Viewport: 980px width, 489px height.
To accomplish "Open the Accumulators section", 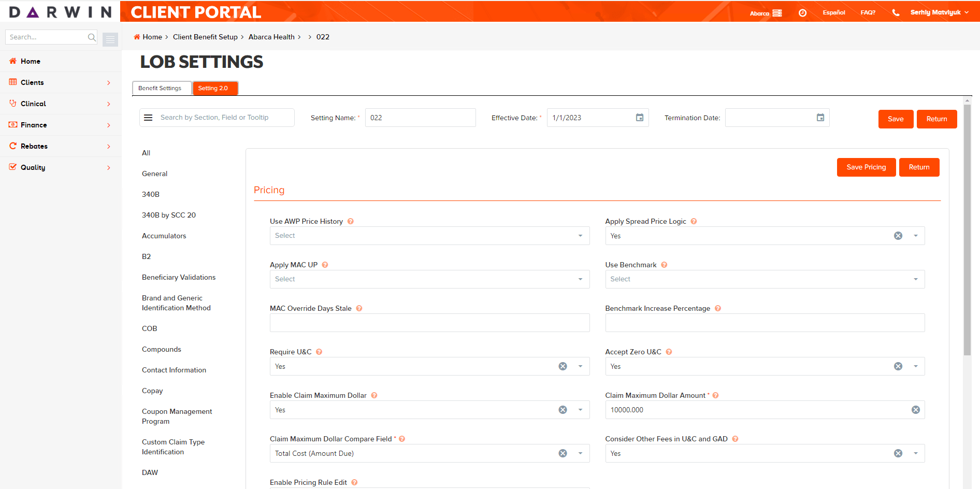I will point(164,236).
